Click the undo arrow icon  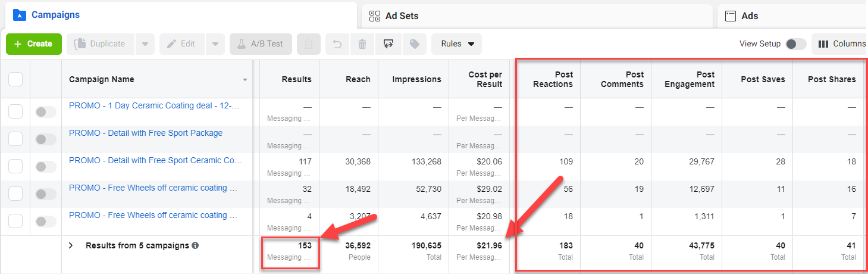pyautogui.click(x=337, y=44)
